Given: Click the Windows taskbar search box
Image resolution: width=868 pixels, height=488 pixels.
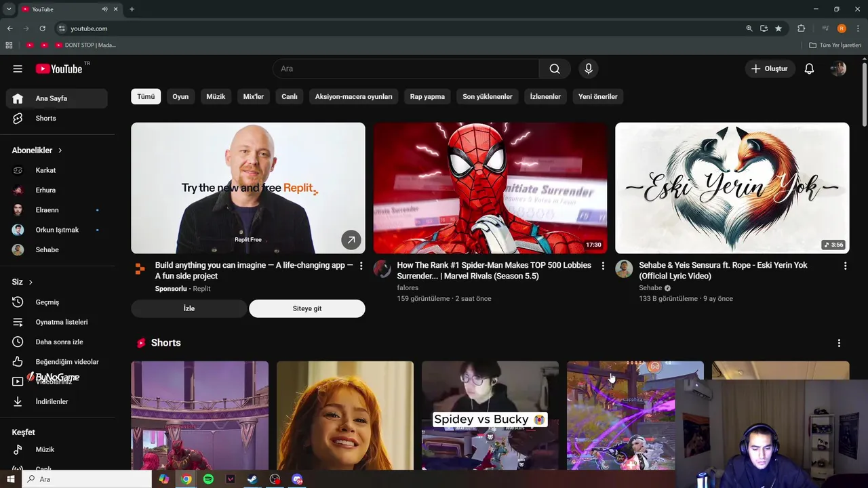Looking at the screenshot, I should click(x=87, y=479).
